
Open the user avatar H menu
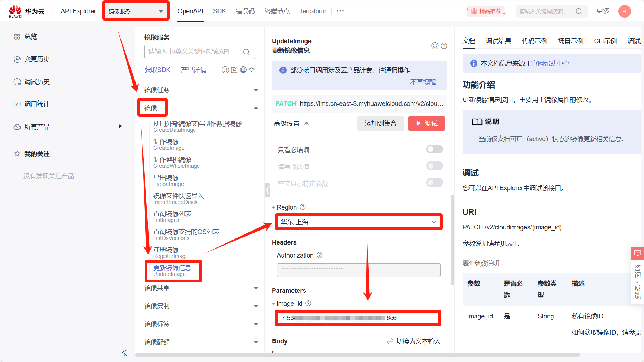coord(625,11)
